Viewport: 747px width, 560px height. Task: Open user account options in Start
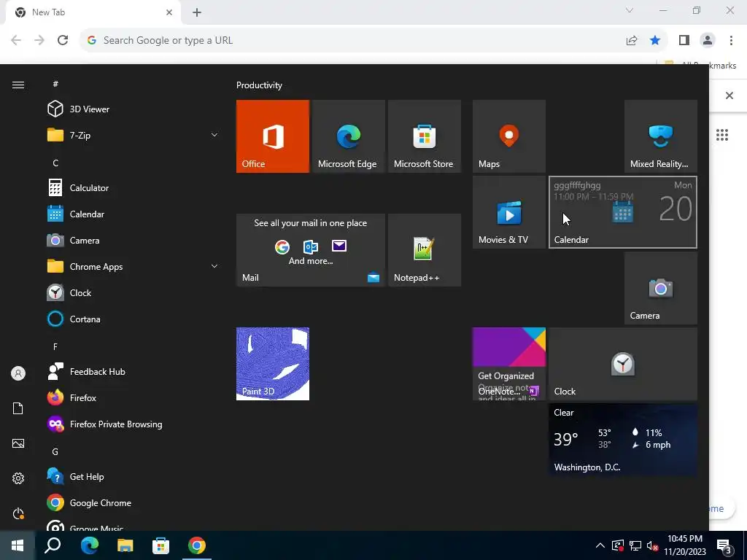point(18,373)
